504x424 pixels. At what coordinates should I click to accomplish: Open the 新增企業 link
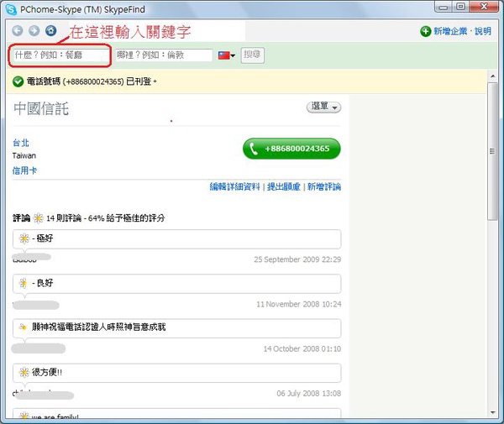pos(450,31)
